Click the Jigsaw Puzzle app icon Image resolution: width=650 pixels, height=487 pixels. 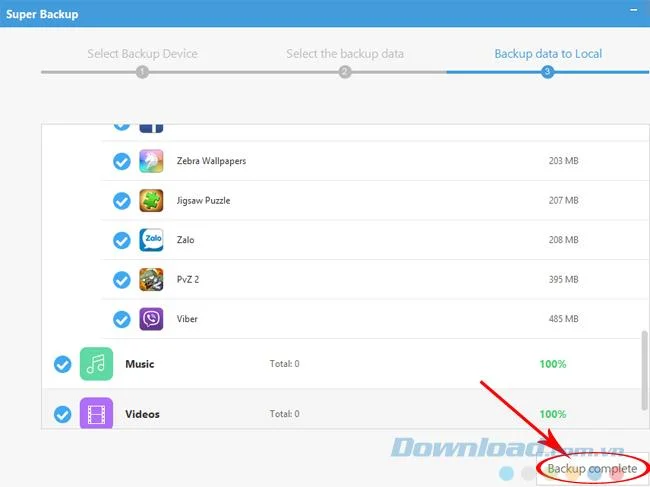click(151, 201)
